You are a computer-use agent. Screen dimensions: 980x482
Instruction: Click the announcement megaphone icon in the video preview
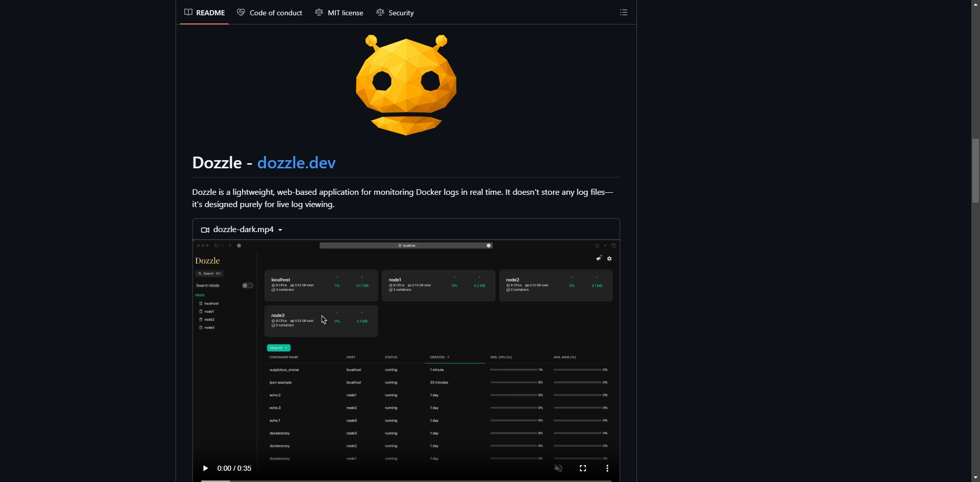(x=599, y=259)
